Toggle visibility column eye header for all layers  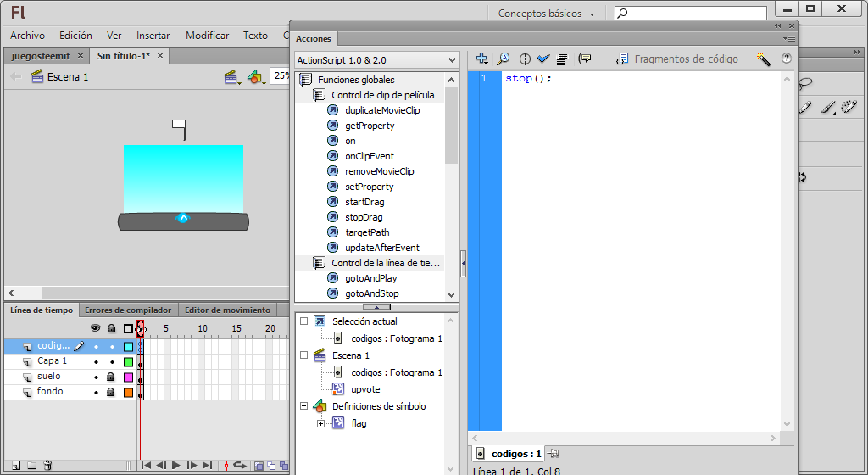(x=95, y=328)
